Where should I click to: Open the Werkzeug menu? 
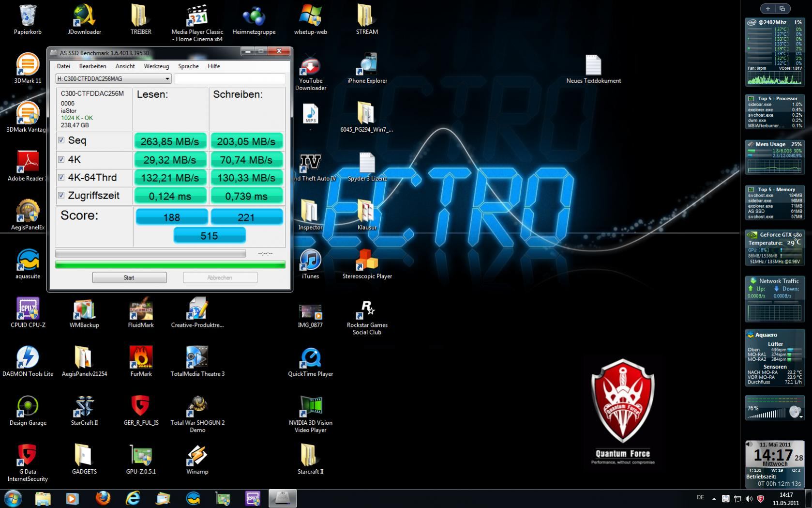pos(156,66)
